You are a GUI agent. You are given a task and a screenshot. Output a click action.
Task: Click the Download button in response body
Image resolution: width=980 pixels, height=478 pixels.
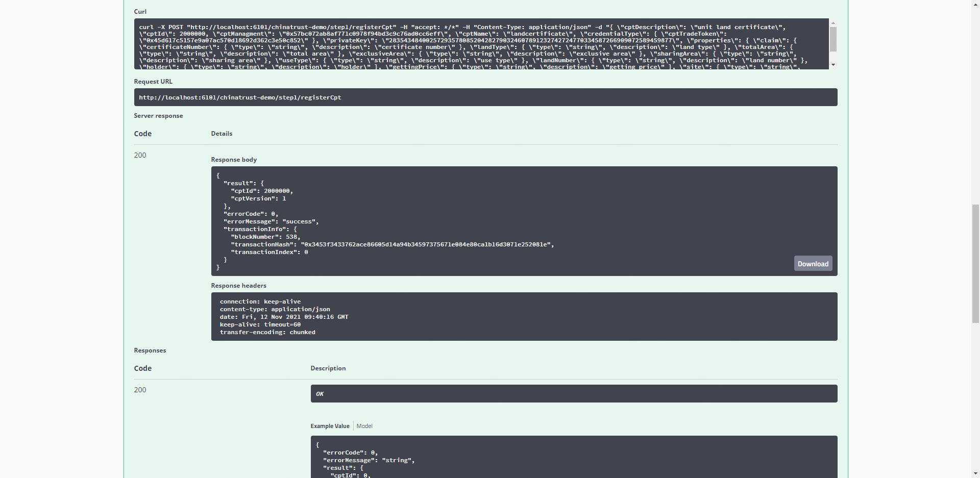813,264
